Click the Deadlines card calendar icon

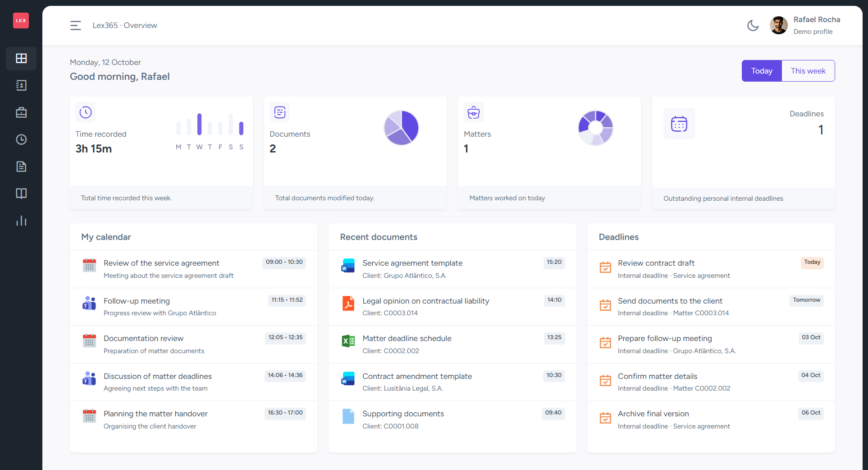point(679,124)
